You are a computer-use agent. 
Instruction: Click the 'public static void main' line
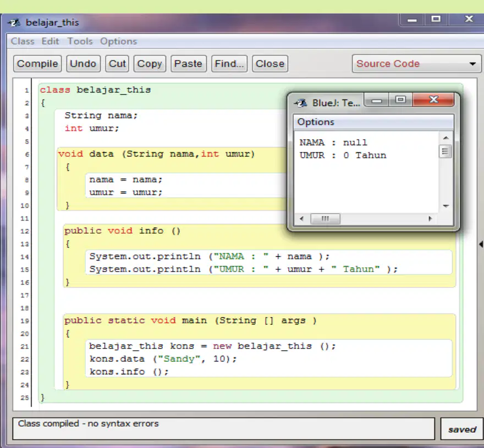190,320
